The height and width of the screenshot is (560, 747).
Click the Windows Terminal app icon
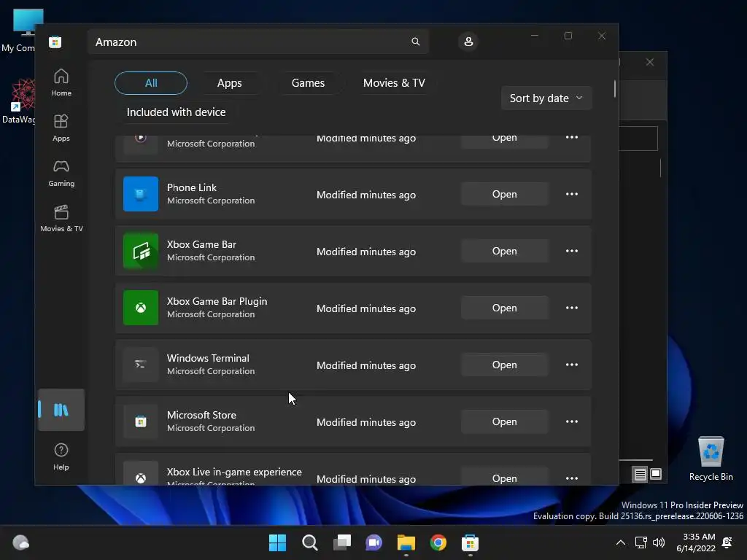141,365
